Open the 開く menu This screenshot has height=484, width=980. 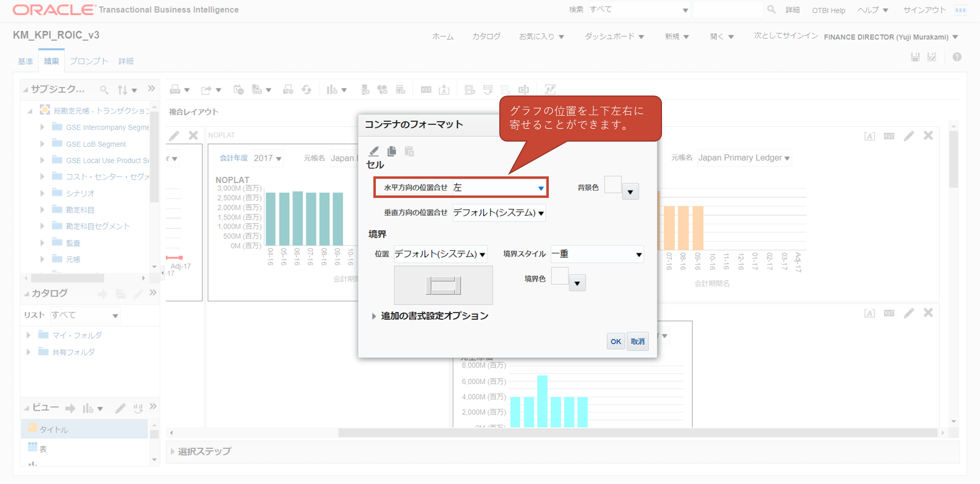[x=722, y=37]
